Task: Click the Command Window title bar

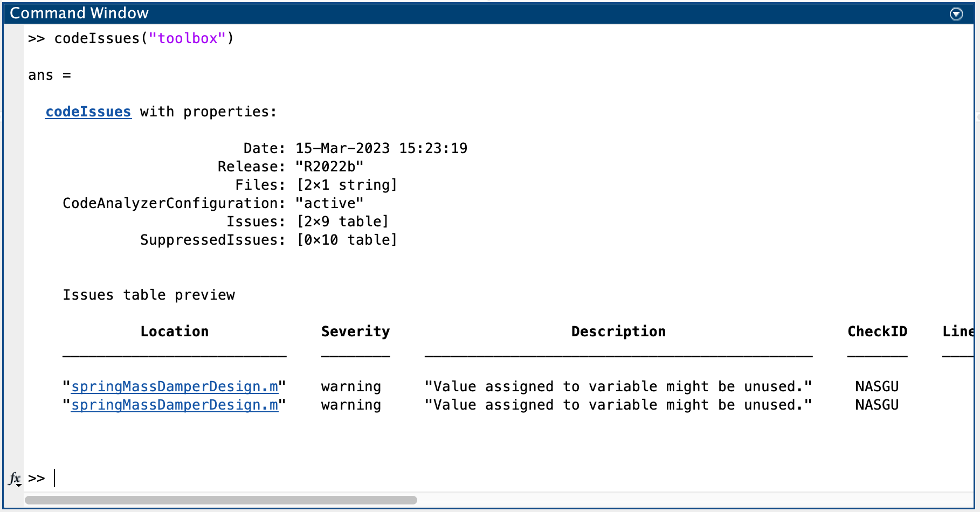Action: tap(489, 13)
